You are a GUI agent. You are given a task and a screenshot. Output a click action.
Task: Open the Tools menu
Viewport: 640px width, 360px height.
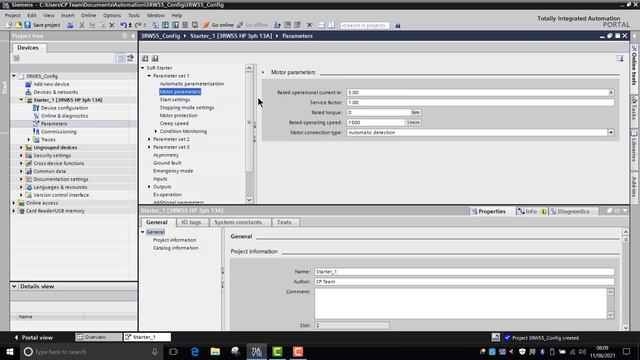134,15
